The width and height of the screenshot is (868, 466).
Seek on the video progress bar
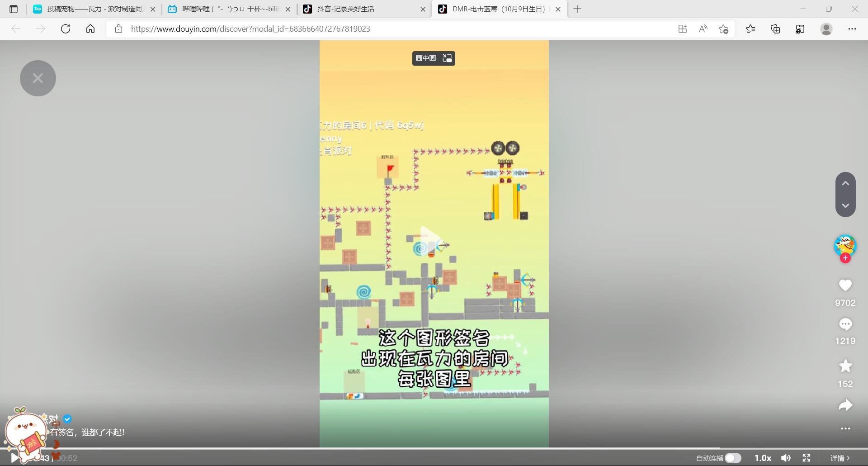tap(434, 448)
